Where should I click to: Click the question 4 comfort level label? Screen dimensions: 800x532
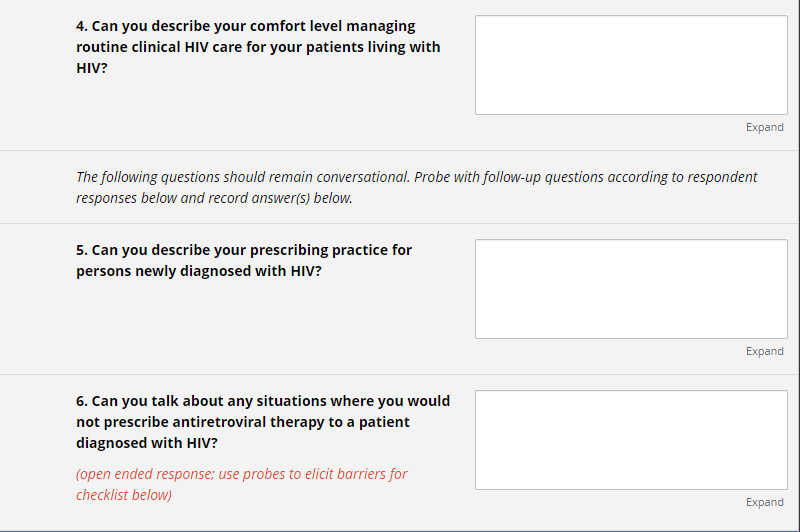click(x=258, y=47)
